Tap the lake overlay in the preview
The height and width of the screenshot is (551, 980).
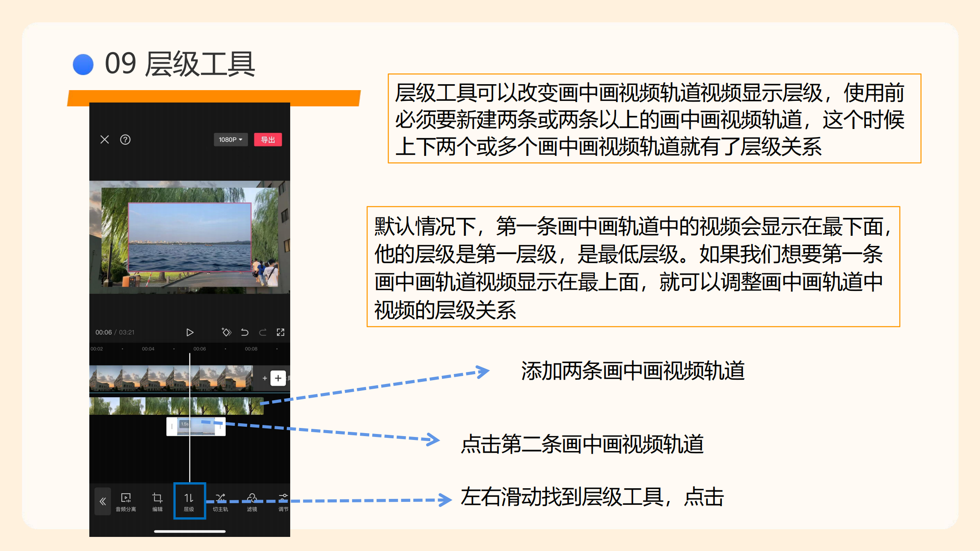190,237
